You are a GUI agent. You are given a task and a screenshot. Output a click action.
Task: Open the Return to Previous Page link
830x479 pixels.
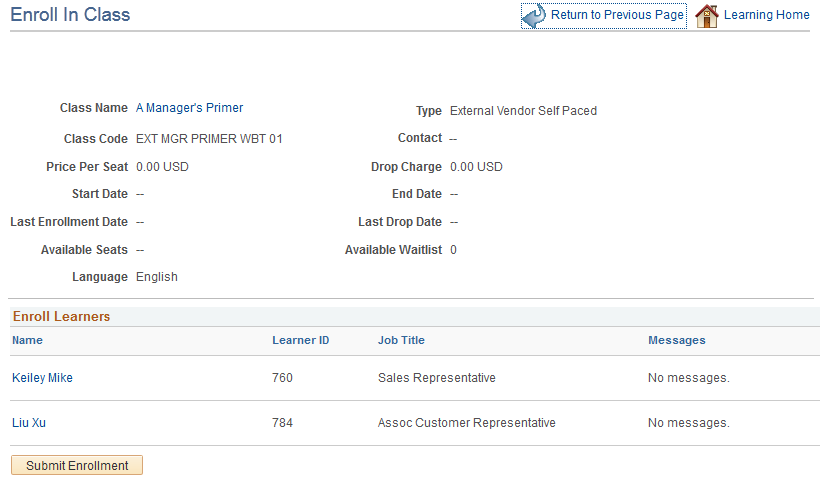click(617, 15)
